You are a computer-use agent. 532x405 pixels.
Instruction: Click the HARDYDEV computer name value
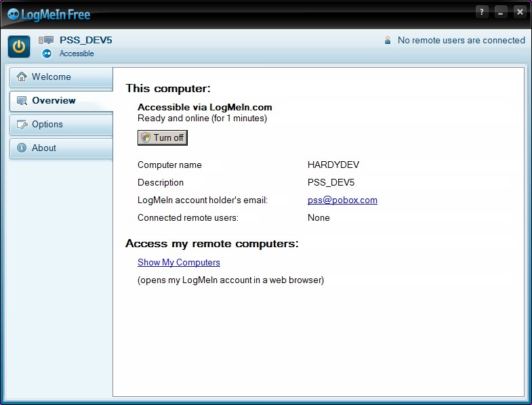(333, 165)
